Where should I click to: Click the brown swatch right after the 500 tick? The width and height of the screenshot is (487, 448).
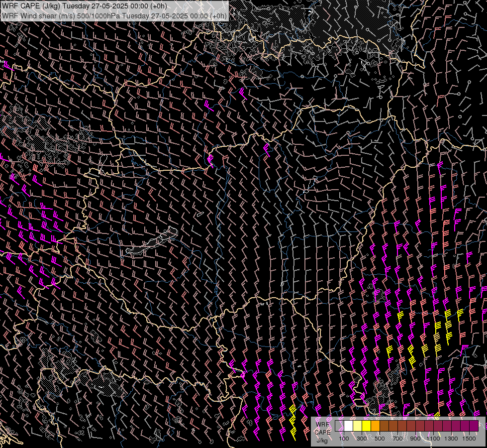[385, 426]
